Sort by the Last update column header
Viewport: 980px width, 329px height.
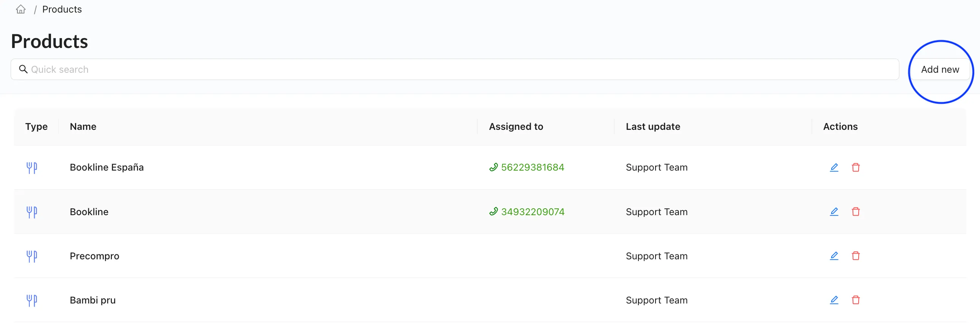tap(653, 126)
